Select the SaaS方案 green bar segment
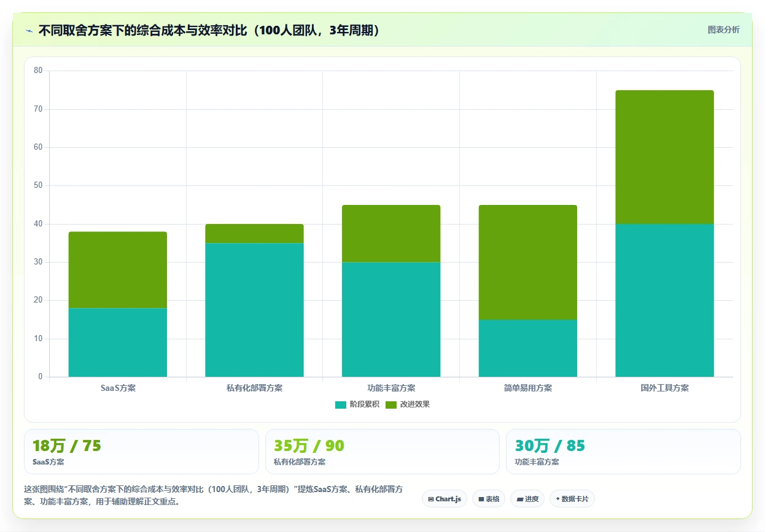Viewport: 765px width, 532px height. (x=118, y=270)
